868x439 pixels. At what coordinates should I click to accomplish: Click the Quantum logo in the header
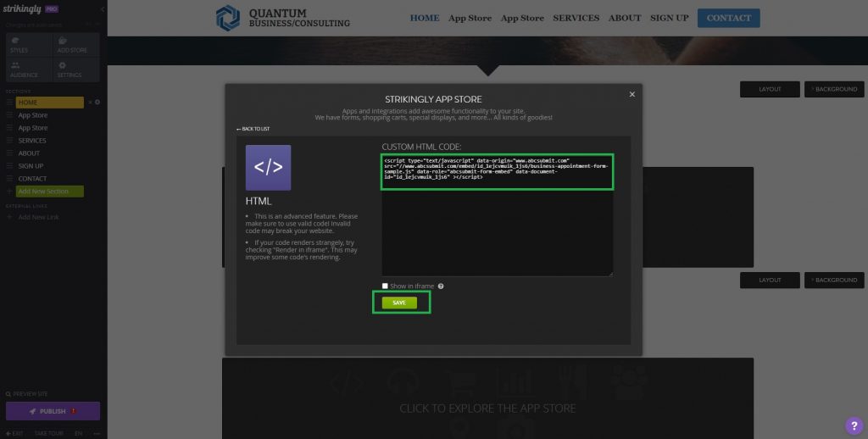click(228, 18)
